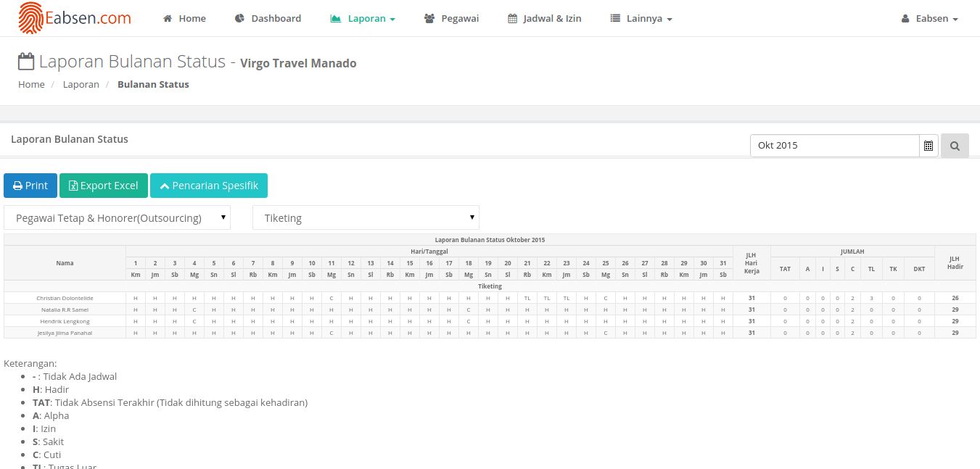Open the Laporan dropdown menu
The height and width of the screenshot is (469, 980).
363,19
